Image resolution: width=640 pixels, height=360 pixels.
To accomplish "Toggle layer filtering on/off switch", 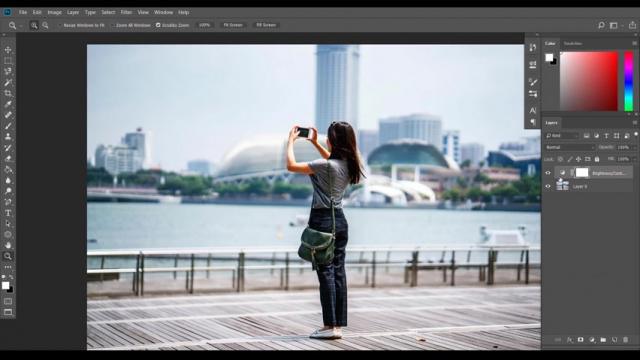I will pyautogui.click(x=636, y=134).
